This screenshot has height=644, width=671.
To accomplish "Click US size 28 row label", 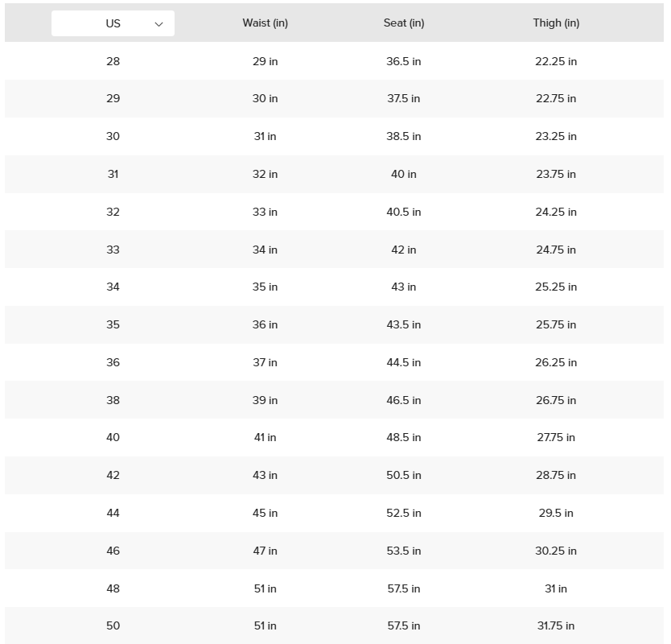I will tap(113, 61).
